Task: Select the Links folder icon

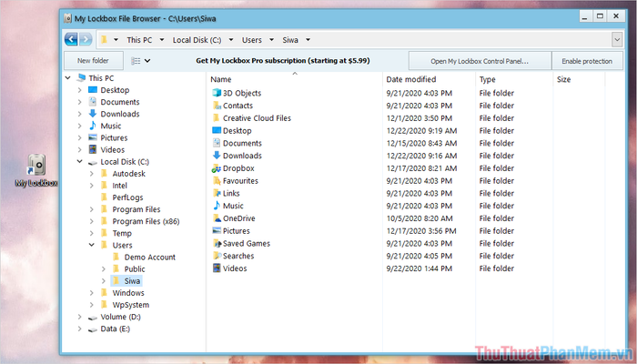Action: click(x=217, y=193)
